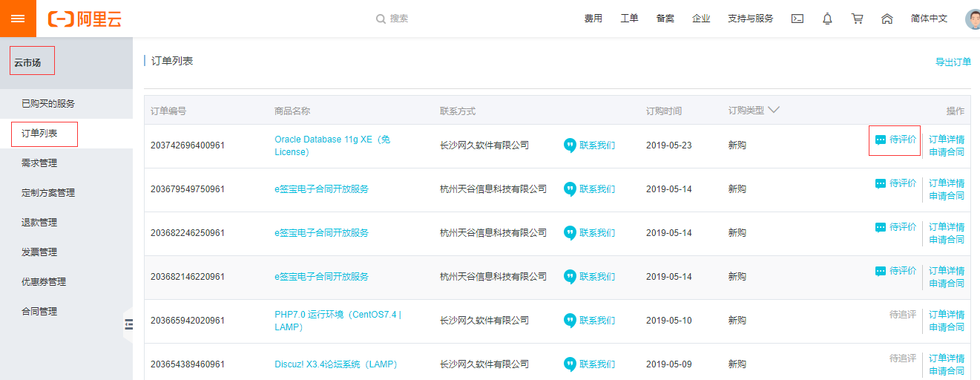Click review icon for order 203742696400961
This screenshot has width=980, height=380.
pos(881,140)
